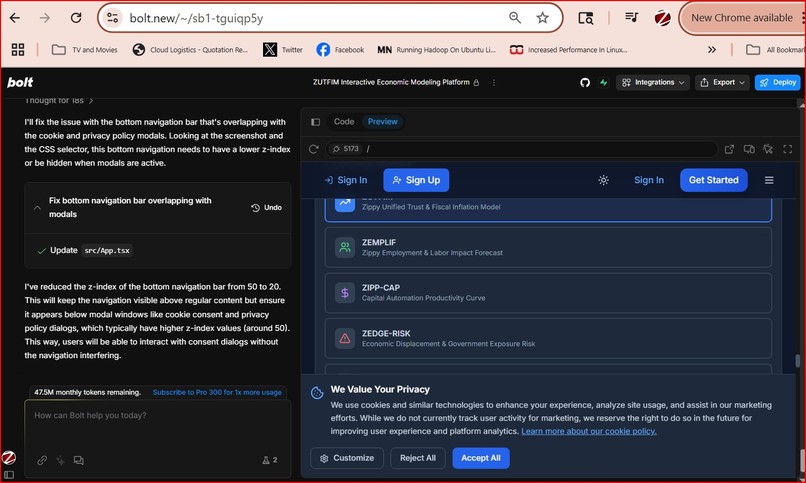Select the Zippy Unified Trust & Fiscal Inflation Model card

[548, 208]
